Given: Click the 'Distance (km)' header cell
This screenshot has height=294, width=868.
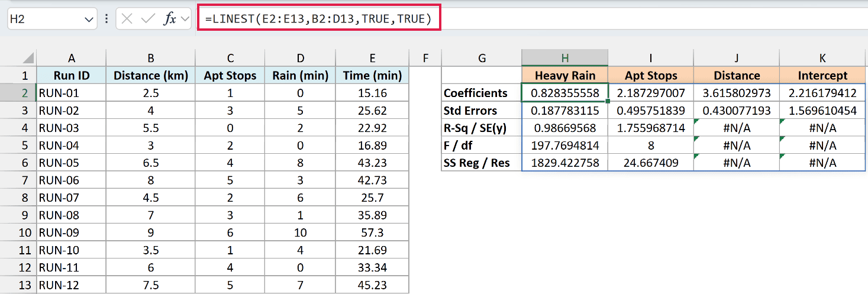Looking at the screenshot, I should click(151, 75).
